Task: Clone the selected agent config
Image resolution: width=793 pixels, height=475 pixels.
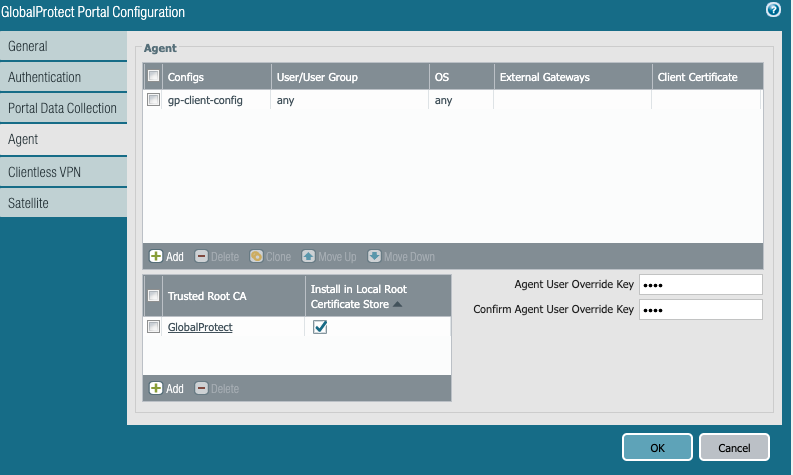Action: pos(271,256)
